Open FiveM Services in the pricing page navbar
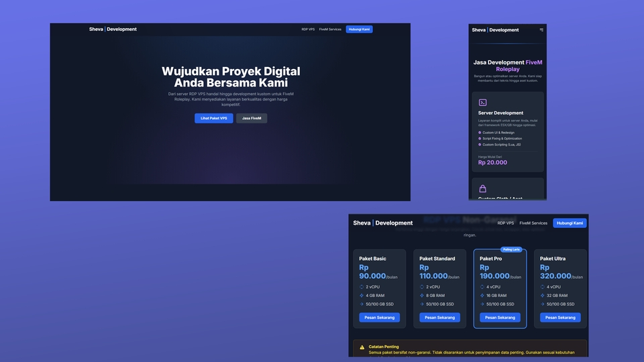Viewport: 644px width, 362px height. pos(533,223)
